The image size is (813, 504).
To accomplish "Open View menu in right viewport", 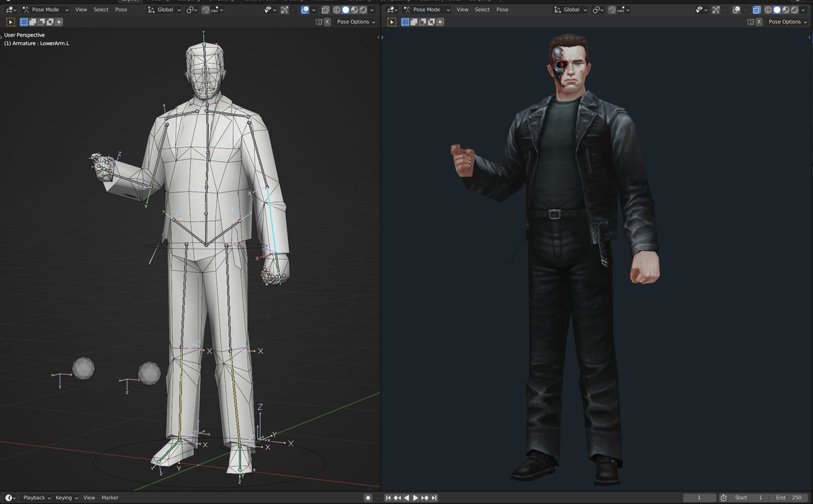I will (463, 9).
